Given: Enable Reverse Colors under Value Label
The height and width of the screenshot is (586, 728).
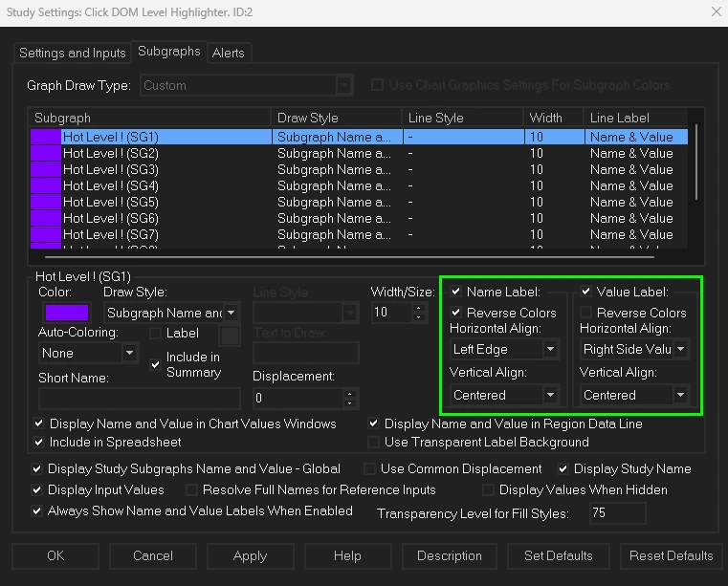Looking at the screenshot, I should click(x=586, y=313).
